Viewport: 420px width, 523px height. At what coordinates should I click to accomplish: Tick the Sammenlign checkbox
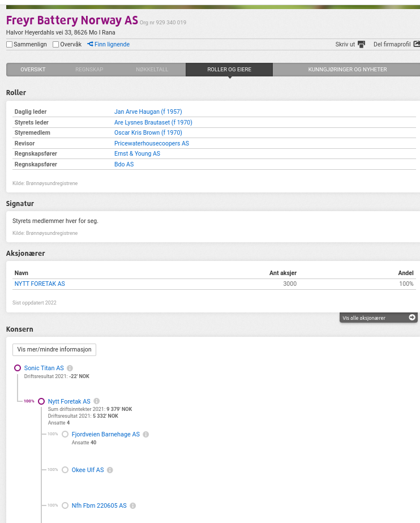tap(10, 44)
